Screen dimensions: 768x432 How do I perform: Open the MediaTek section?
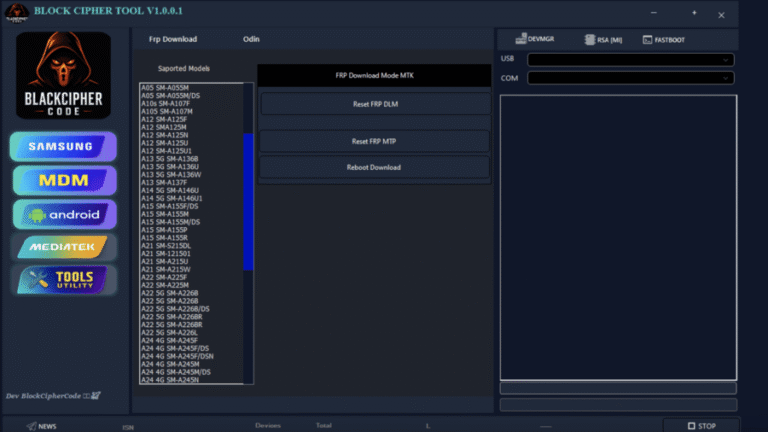(64, 247)
